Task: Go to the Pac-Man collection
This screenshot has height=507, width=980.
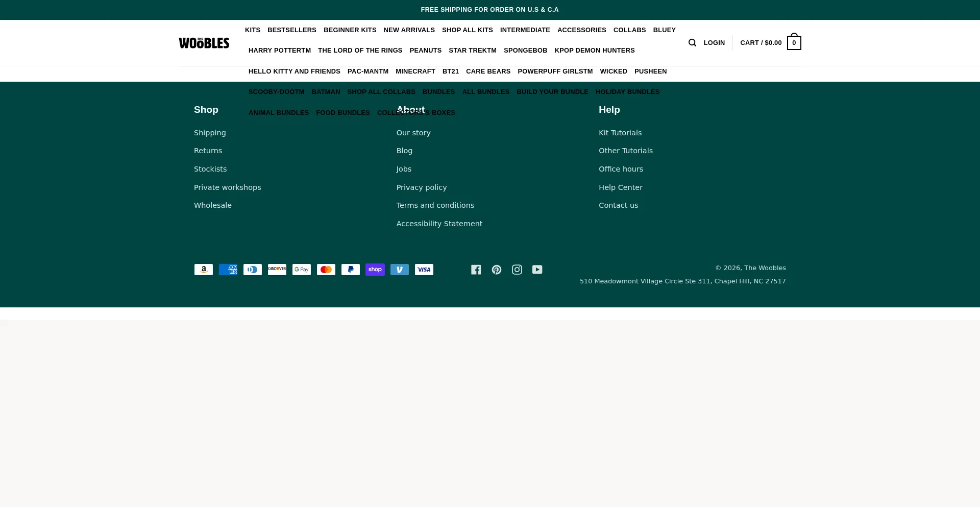Action: [368, 71]
